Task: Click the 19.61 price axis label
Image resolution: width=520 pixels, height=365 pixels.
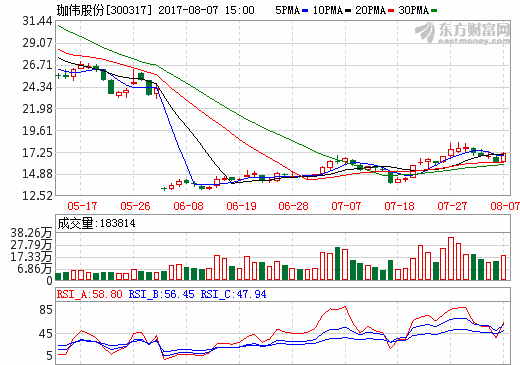Action: tap(38, 131)
